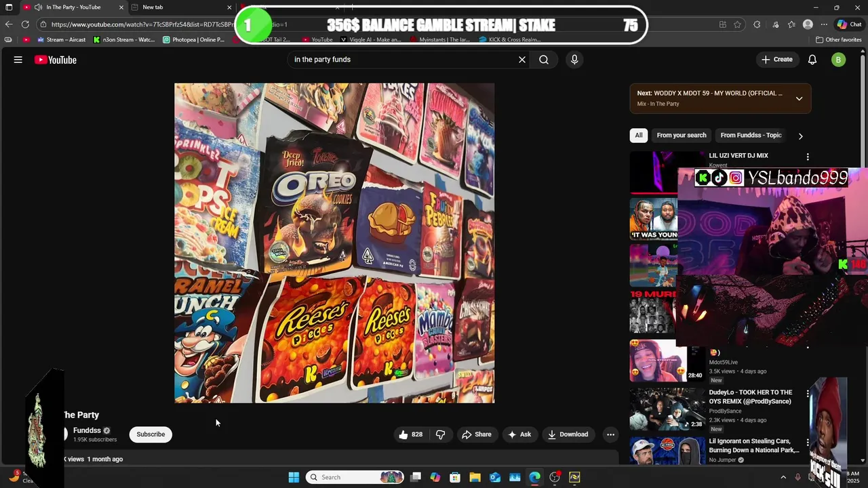Viewport: 868px width, 488px height.
Task: Open options menu for DudeyLo video
Action: click(807, 393)
